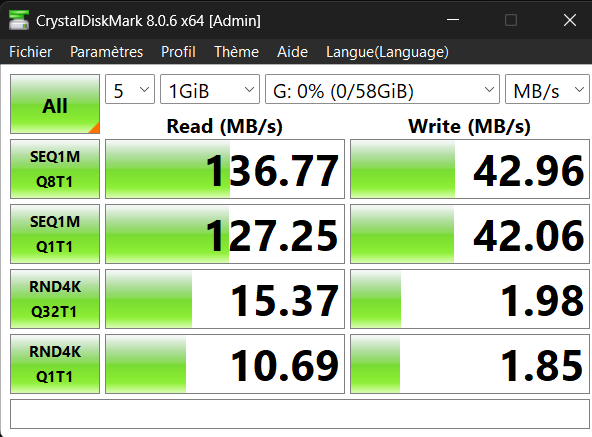Open the Langue(Language) menu
The image size is (592, 437).
click(x=387, y=52)
